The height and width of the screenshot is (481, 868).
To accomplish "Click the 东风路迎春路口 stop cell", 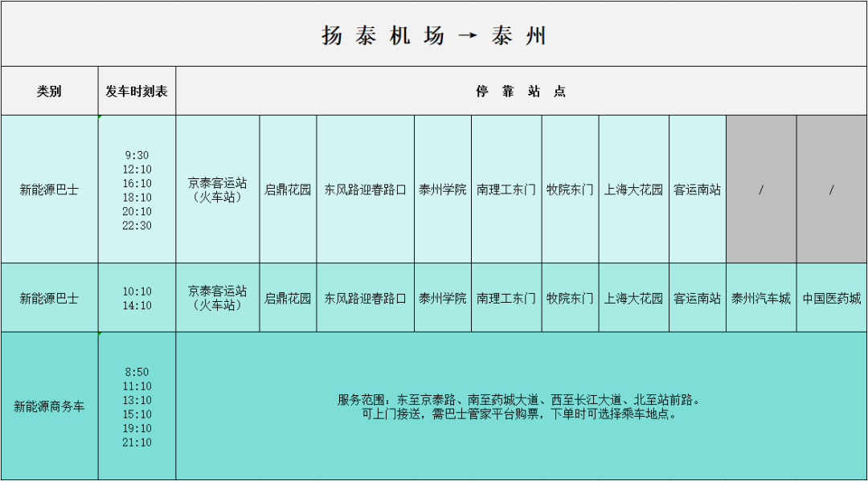I will point(362,190).
